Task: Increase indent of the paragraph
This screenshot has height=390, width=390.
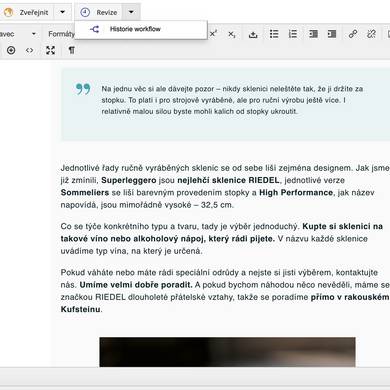Action: point(332,34)
